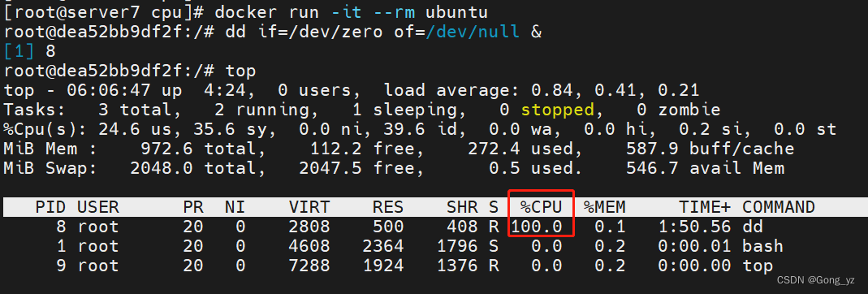Click PID 1 in the bash row
The width and height of the screenshot is (868, 294).
click(x=61, y=246)
